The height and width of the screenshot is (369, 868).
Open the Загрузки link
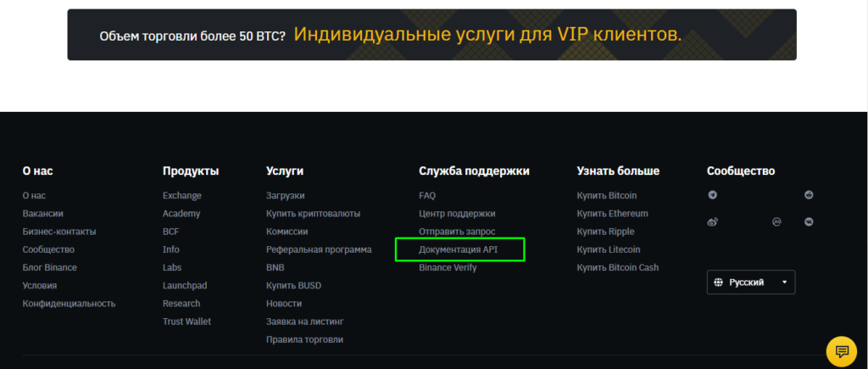285,196
